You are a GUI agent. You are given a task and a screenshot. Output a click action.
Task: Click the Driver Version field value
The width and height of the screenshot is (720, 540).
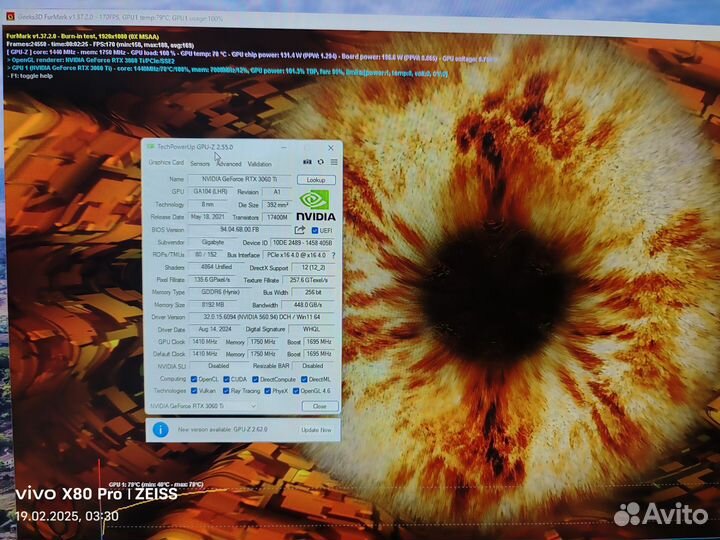262,317
